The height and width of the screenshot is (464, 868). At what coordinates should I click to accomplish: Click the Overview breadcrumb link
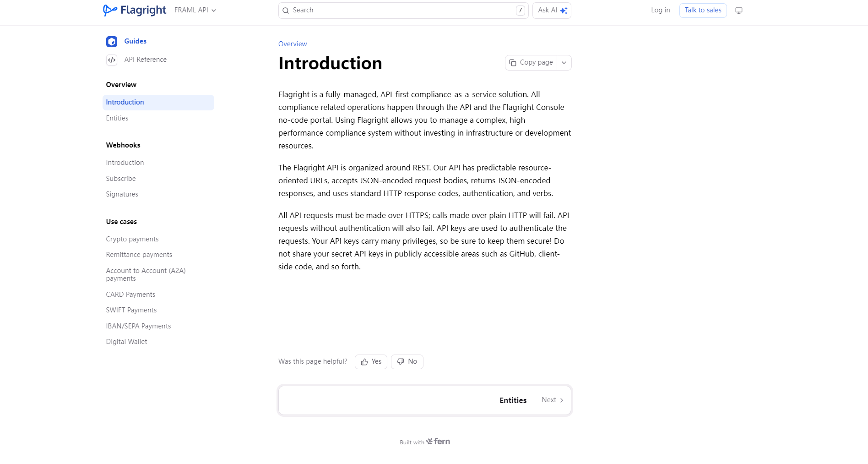tap(293, 44)
